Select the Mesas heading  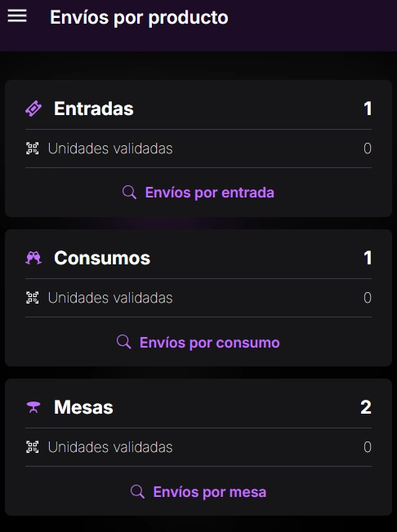(83, 407)
